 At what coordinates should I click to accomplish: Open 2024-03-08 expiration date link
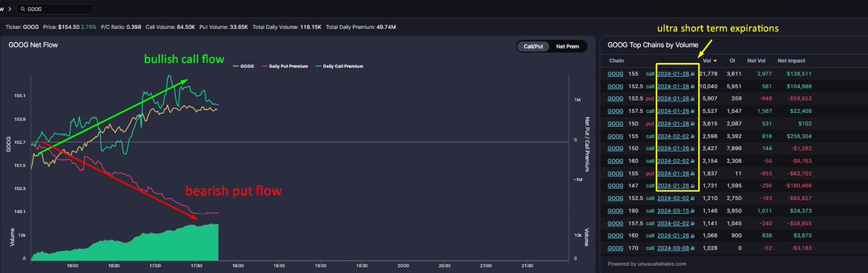coord(673,248)
